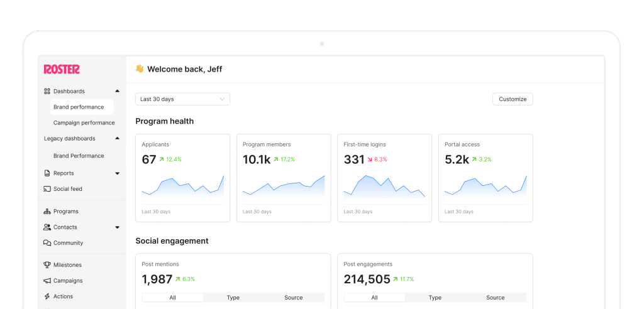The image size is (644, 309).
Task: Click the Contacts people icon
Action: click(x=47, y=227)
